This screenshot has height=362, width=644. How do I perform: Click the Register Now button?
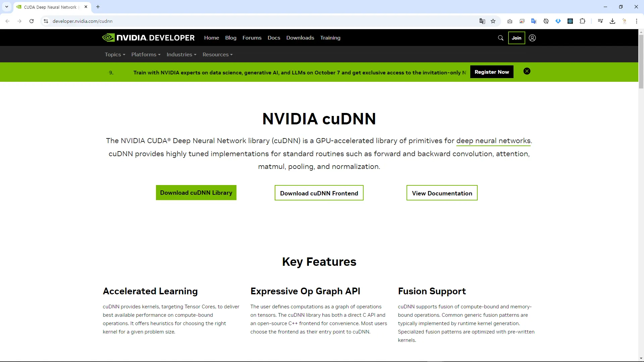click(x=491, y=72)
